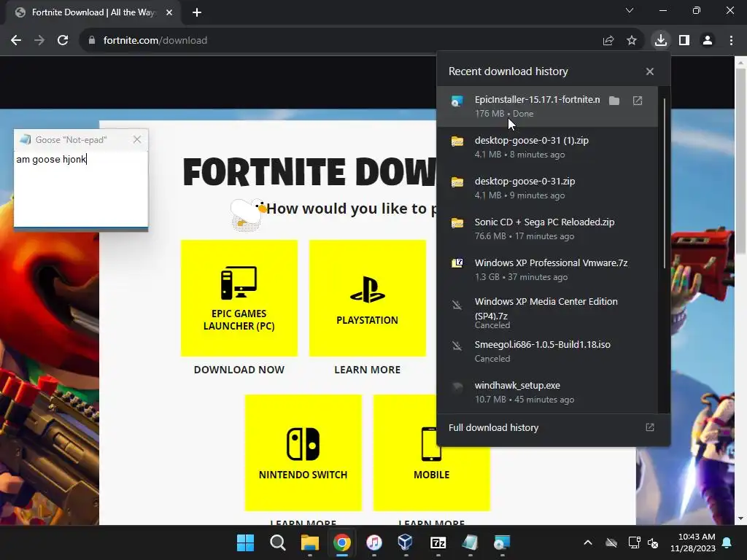Open windhawk_setup.exe download

547,392
